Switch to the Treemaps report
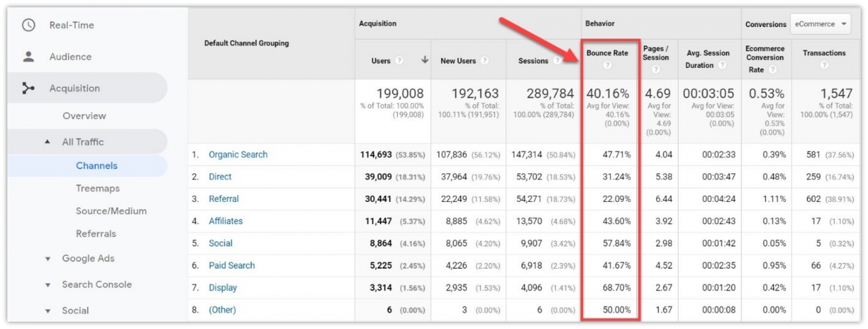 [98, 188]
